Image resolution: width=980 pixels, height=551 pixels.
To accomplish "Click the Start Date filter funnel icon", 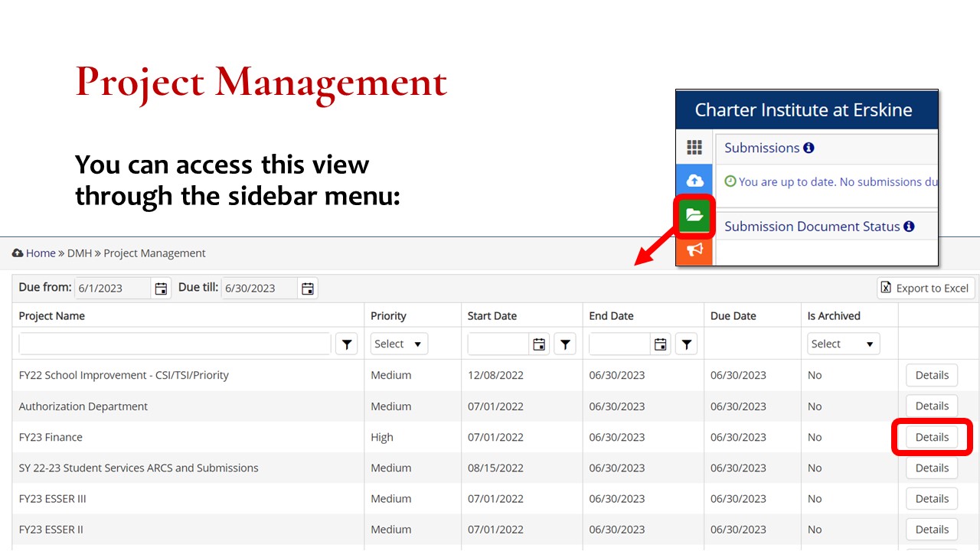I will pos(565,344).
